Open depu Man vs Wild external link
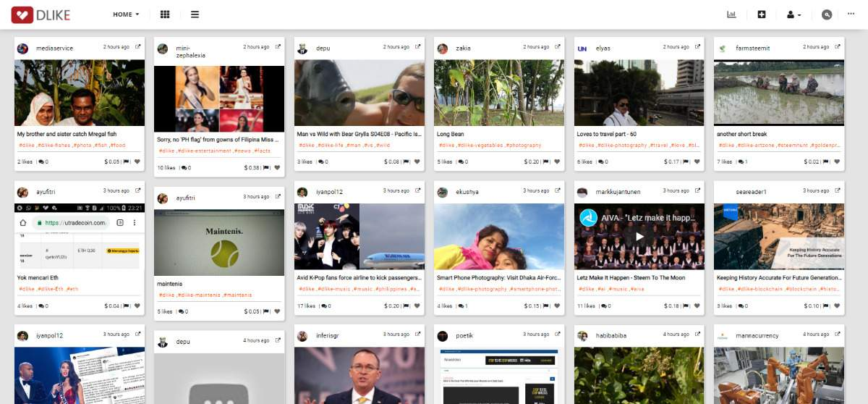 coord(418,47)
